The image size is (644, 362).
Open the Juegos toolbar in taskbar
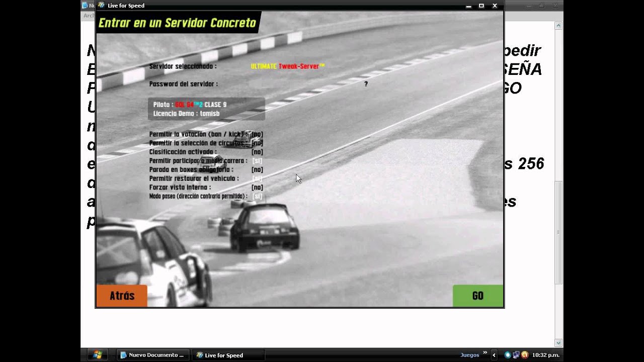click(x=469, y=355)
